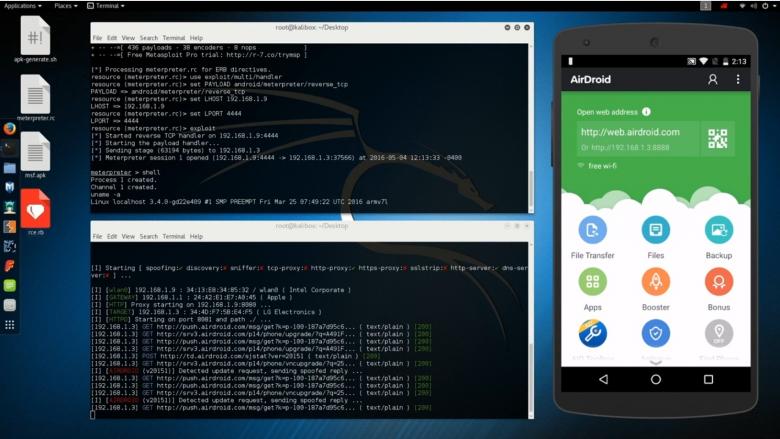
Task: Open the Applications menu in top bar
Action: click(x=23, y=5)
